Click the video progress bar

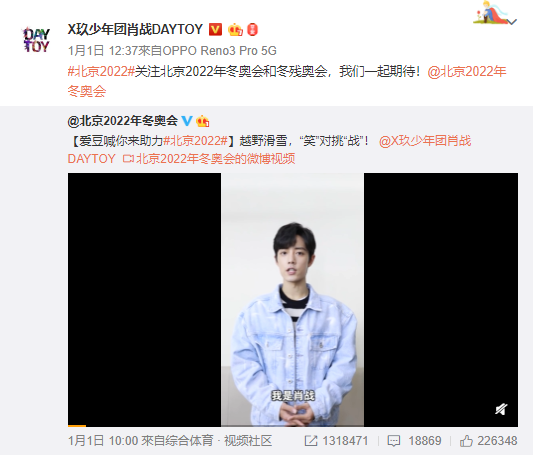293,425
